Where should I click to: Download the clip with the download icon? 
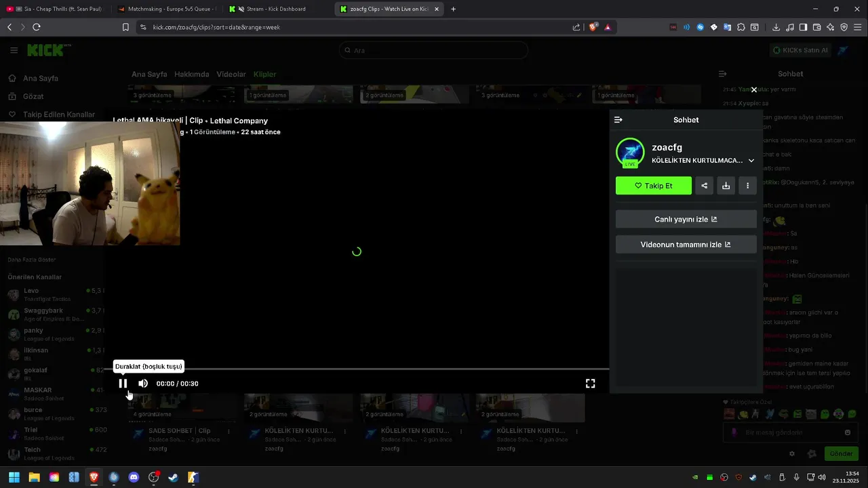point(726,186)
